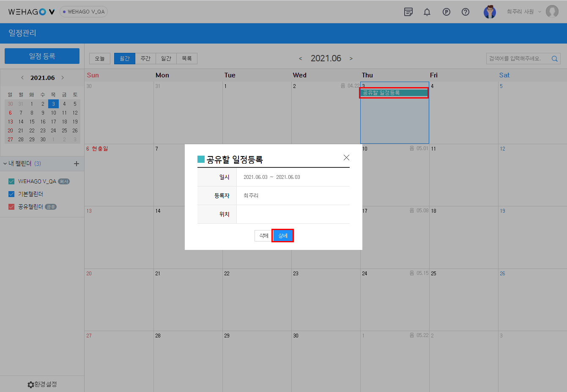Uncheck the WEHAGO V_QA calendar checkbox
The height and width of the screenshot is (392, 567).
(11, 181)
